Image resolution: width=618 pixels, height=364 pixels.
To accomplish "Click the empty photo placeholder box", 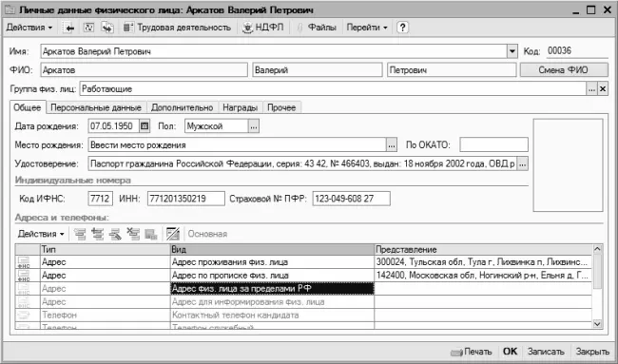I will (568, 165).
